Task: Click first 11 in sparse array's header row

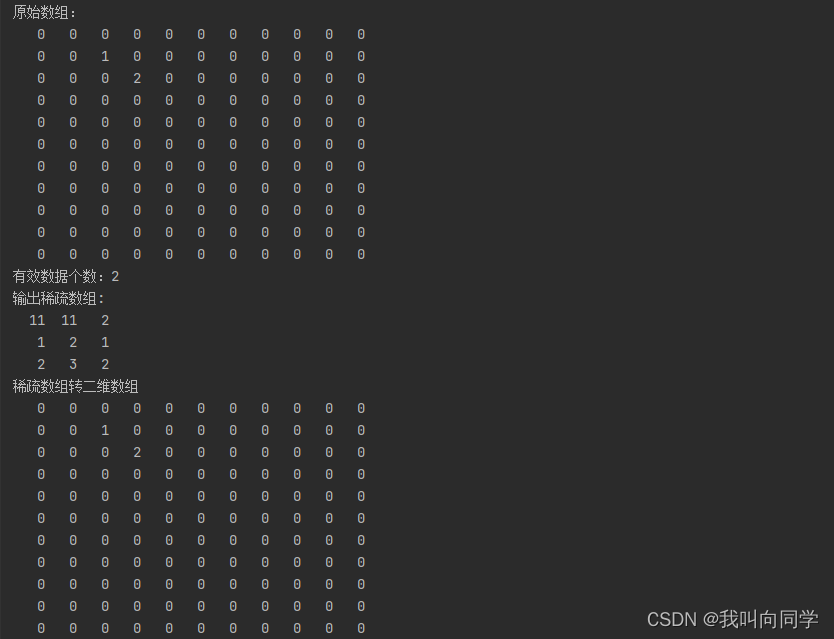Action: (37, 321)
